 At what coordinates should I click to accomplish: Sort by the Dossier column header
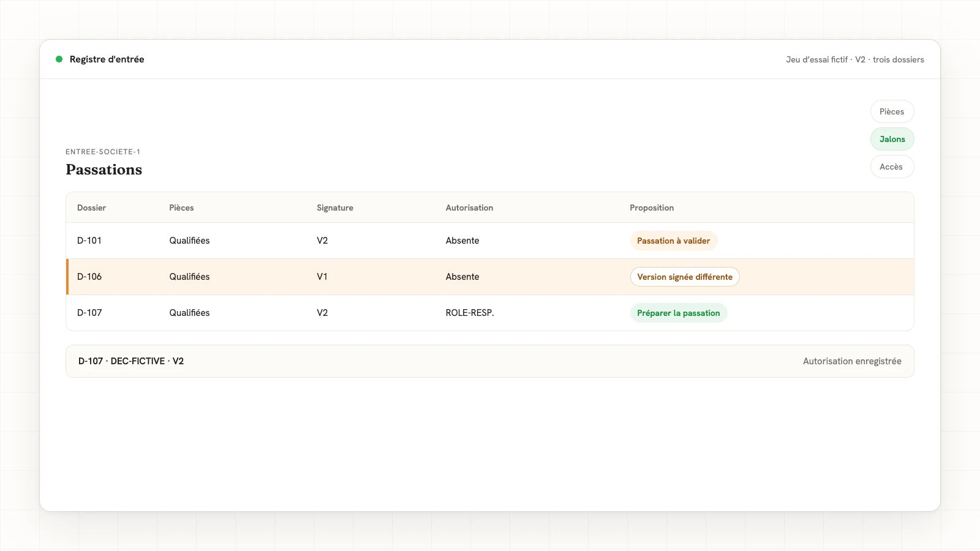[x=91, y=208]
